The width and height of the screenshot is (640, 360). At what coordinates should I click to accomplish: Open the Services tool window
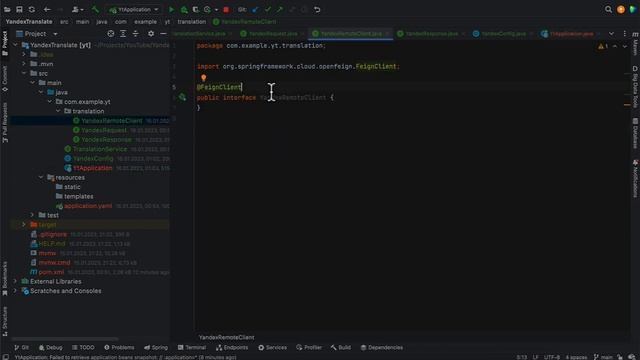coord(273,347)
